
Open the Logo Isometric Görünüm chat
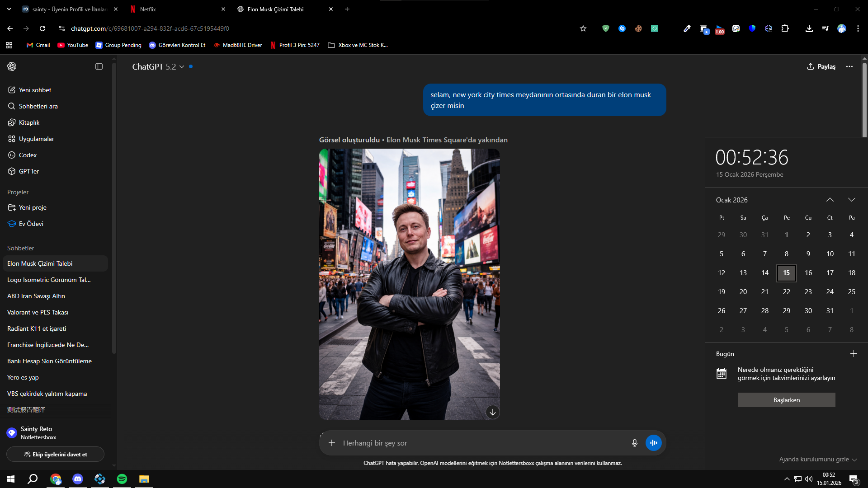[x=55, y=280]
